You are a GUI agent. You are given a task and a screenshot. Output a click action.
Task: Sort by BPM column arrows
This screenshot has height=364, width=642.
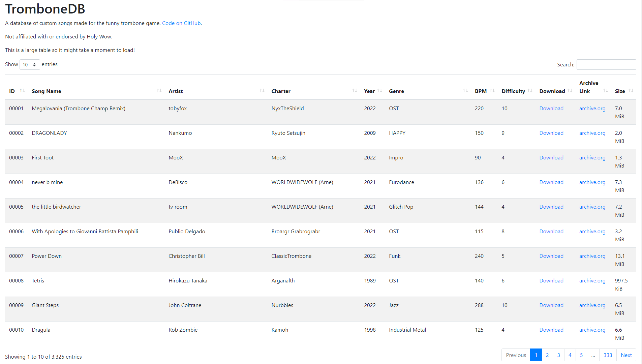click(492, 91)
